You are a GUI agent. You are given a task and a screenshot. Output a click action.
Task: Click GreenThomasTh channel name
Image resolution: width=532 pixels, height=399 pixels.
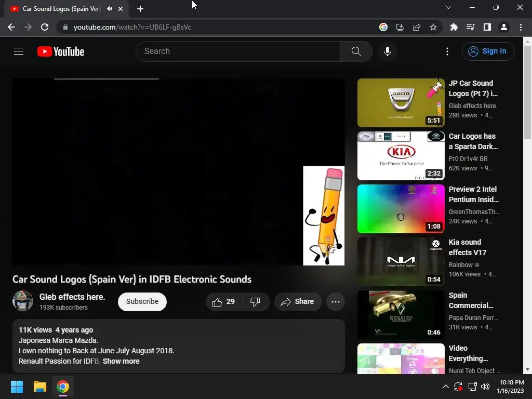pyautogui.click(x=474, y=212)
